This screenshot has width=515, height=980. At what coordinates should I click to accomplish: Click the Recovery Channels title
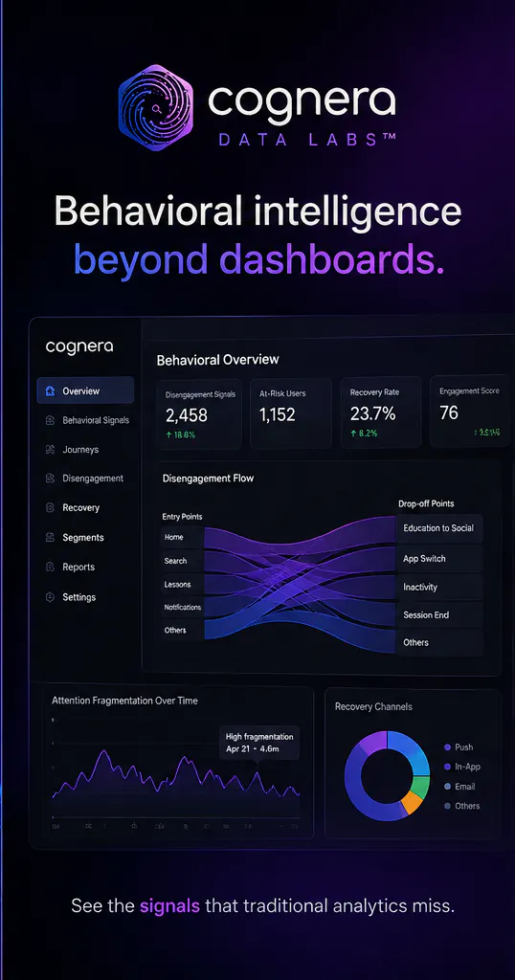(373, 707)
